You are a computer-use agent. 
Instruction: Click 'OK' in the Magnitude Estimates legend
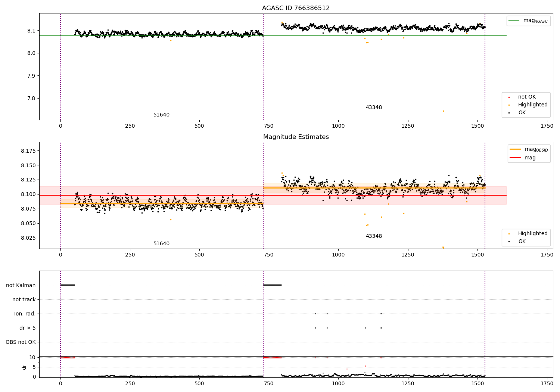[x=522, y=242]
